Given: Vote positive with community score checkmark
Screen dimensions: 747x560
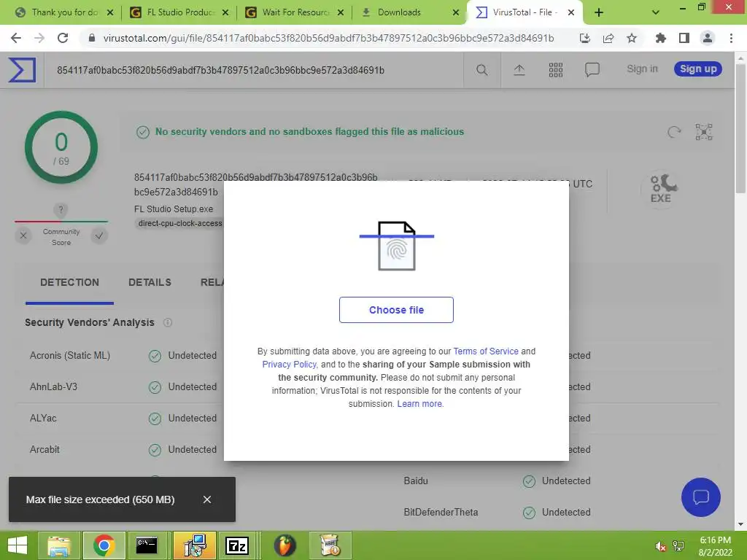Looking at the screenshot, I should (x=99, y=236).
